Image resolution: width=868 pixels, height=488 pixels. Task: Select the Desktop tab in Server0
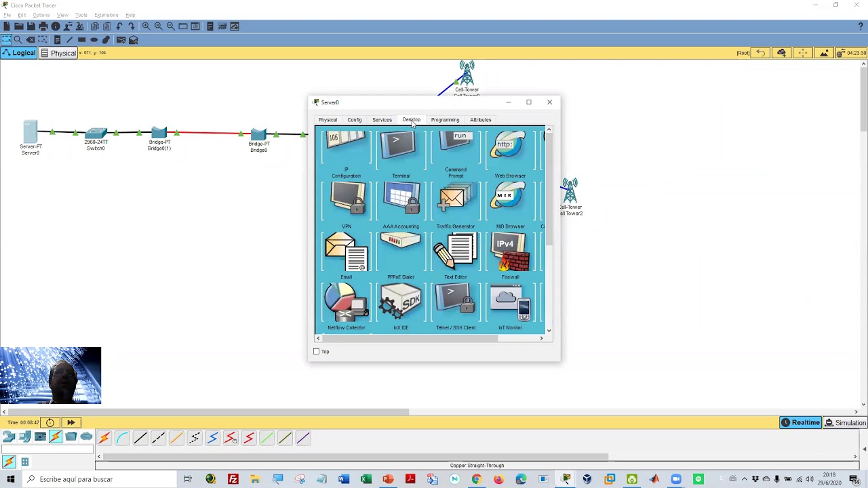click(x=411, y=120)
